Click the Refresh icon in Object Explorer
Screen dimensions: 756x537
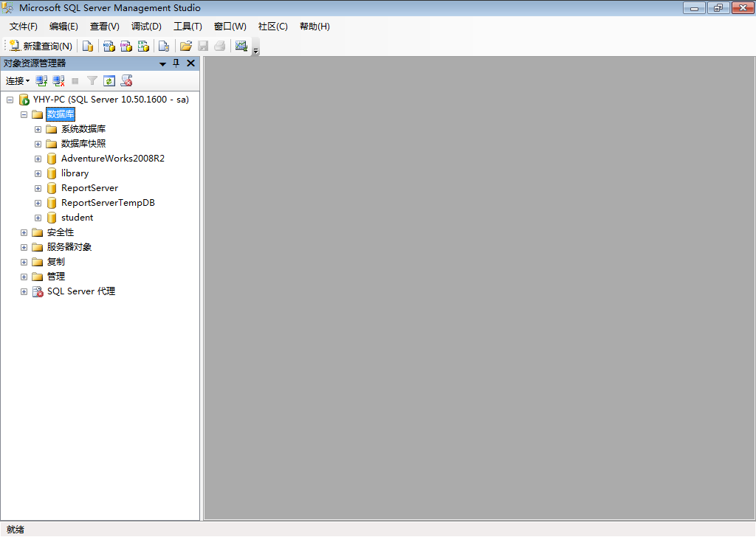[x=109, y=81]
